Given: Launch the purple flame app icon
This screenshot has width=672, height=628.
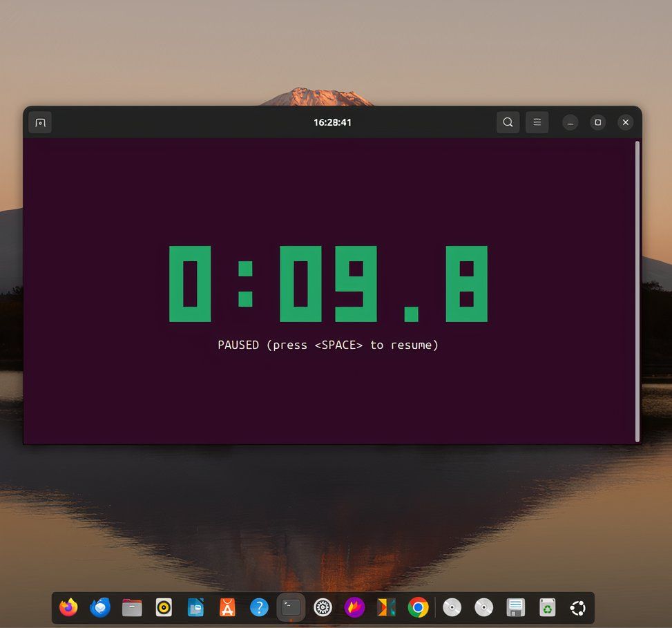Looking at the screenshot, I should click(354, 608).
